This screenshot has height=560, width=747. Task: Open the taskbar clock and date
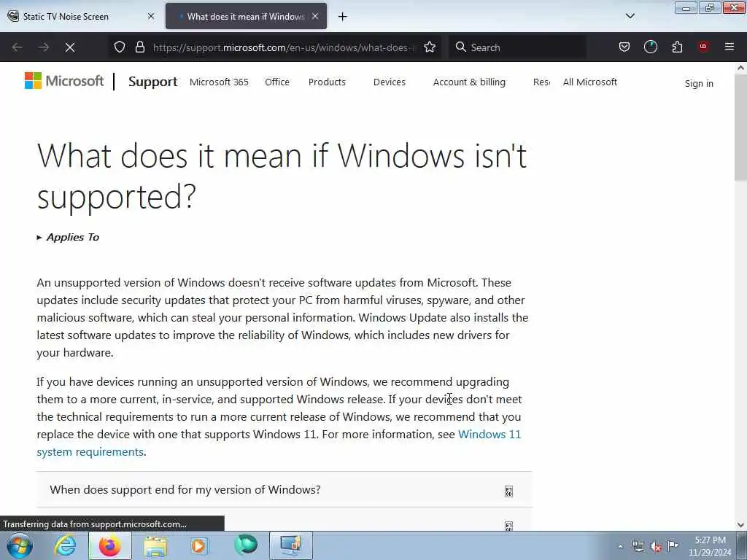[710, 546]
